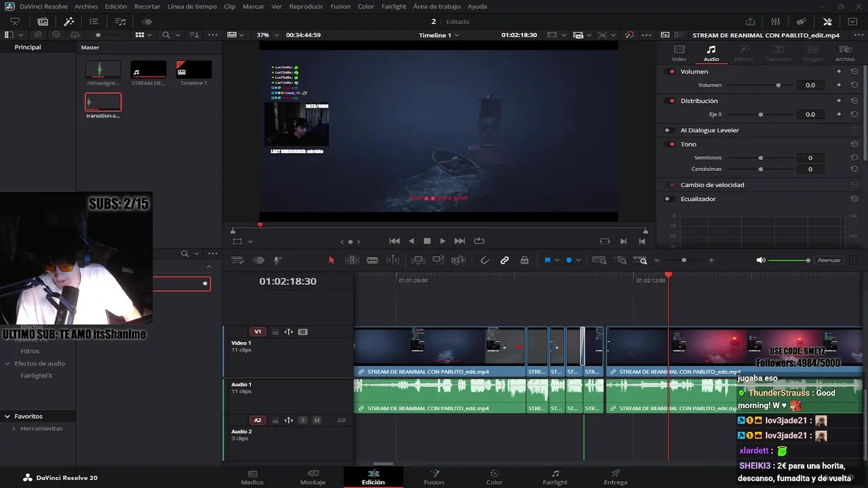Solo the A2 audio track
Screen dimensions: 868x488
click(x=302, y=420)
